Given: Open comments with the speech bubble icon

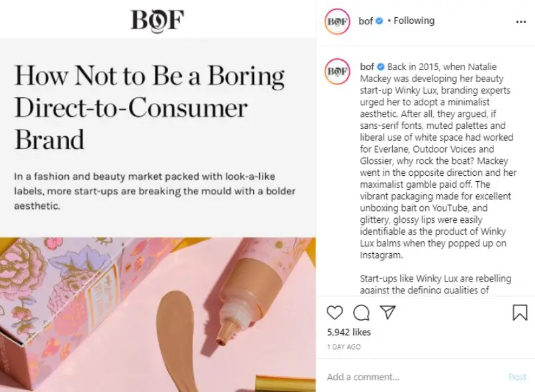Looking at the screenshot, I should point(361,312).
